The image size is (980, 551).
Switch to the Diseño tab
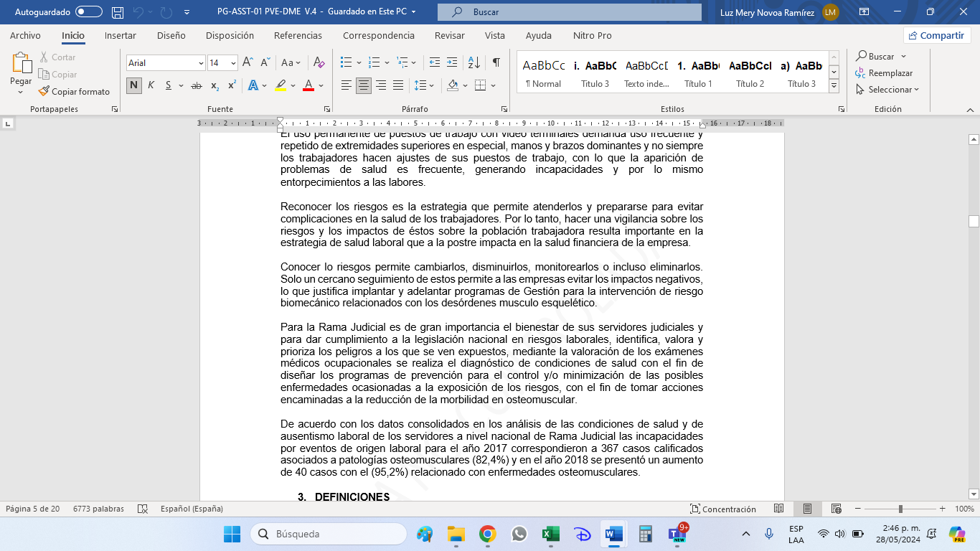coord(171,35)
